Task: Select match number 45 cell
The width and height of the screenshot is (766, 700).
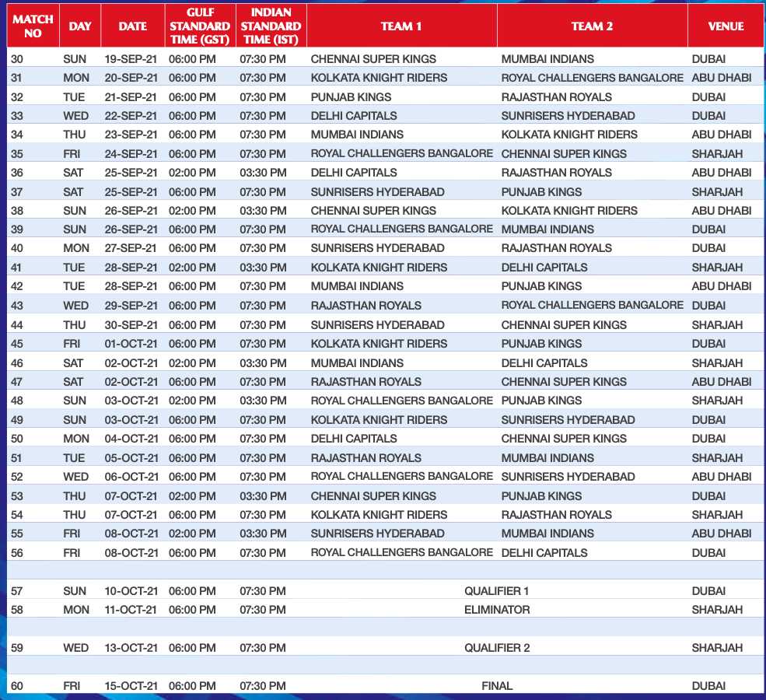Action: click(x=19, y=344)
